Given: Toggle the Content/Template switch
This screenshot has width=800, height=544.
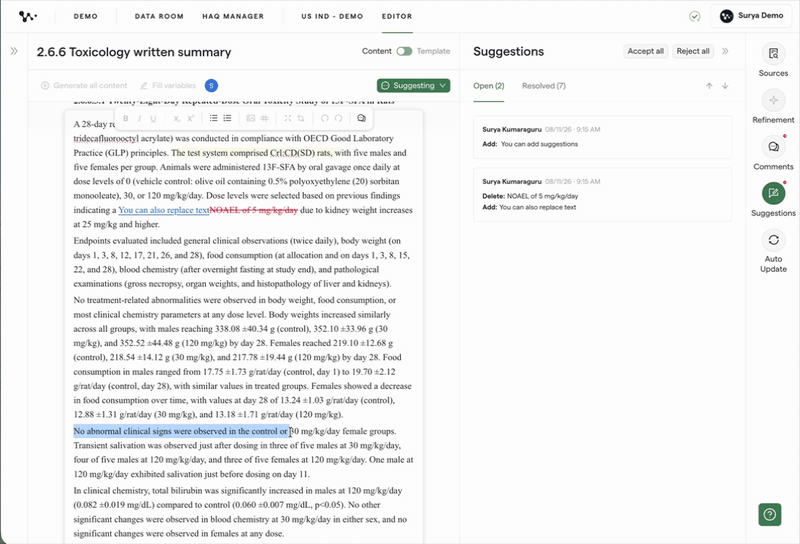Looking at the screenshot, I should coord(404,51).
